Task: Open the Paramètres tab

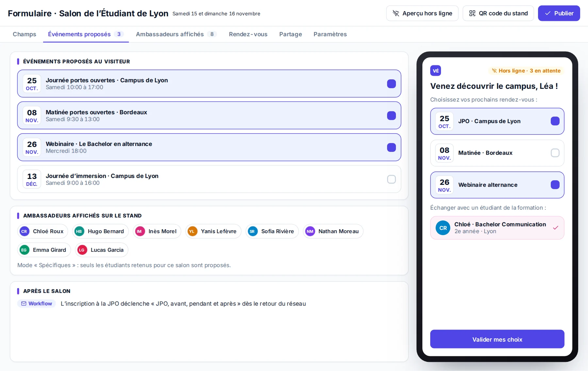Action: pos(330,34)
